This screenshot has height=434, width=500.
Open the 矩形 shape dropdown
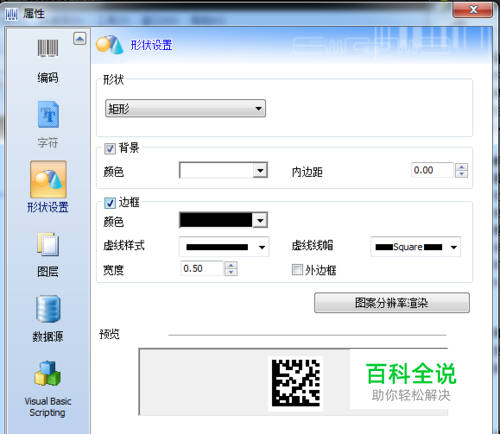(185, 108)
